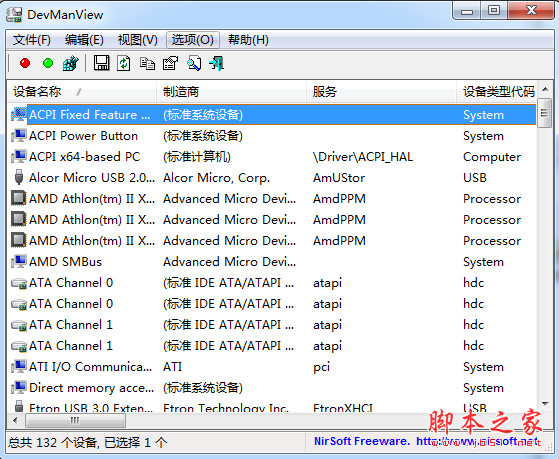The width and height of the screenshot is (559, 459).
Task: Click the computer icon beside ATI I/O Communica...
Action: pyautogui.click(x=19, y=366)
